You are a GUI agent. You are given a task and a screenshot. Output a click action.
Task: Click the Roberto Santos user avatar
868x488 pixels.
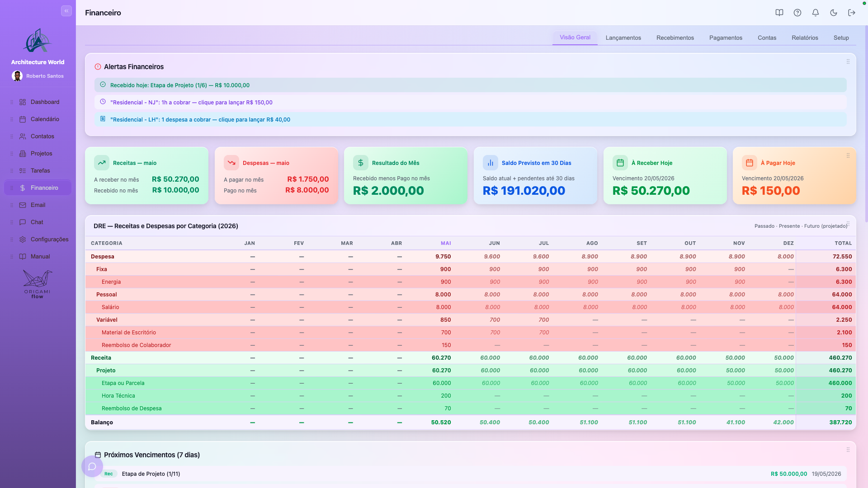[x=17, y=76]
